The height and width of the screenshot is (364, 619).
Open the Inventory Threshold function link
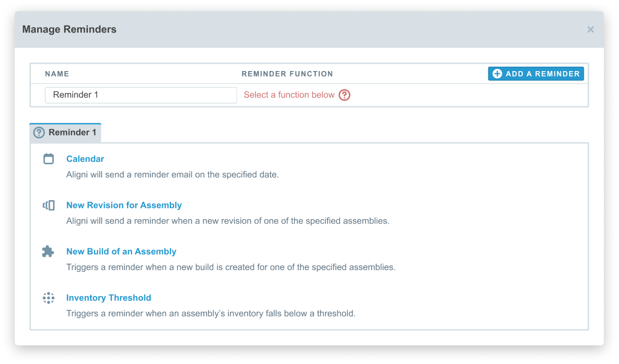tap(109, 298)
